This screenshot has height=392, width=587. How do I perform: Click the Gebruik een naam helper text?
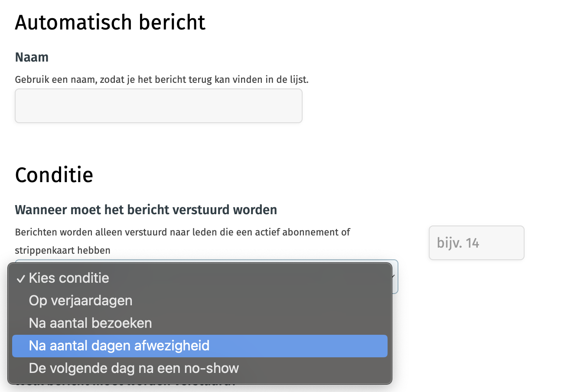coord(162,80)
